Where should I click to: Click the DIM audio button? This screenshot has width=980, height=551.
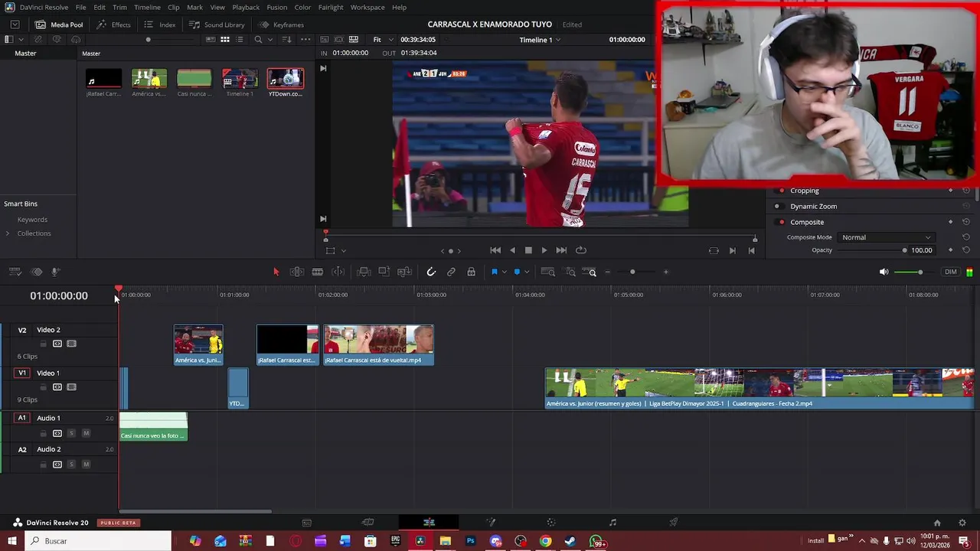click(951, 272)
